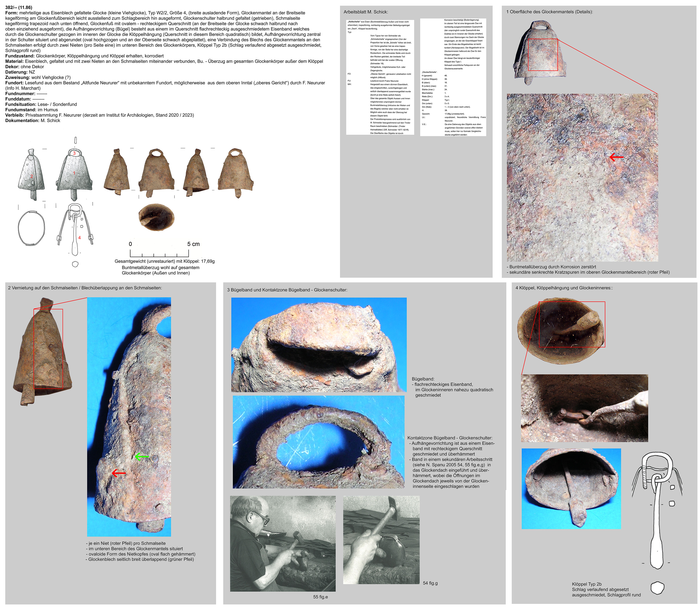Click red number 3 on bell drawing
Screen dimensions: 700x607
[x=74, y=153]
